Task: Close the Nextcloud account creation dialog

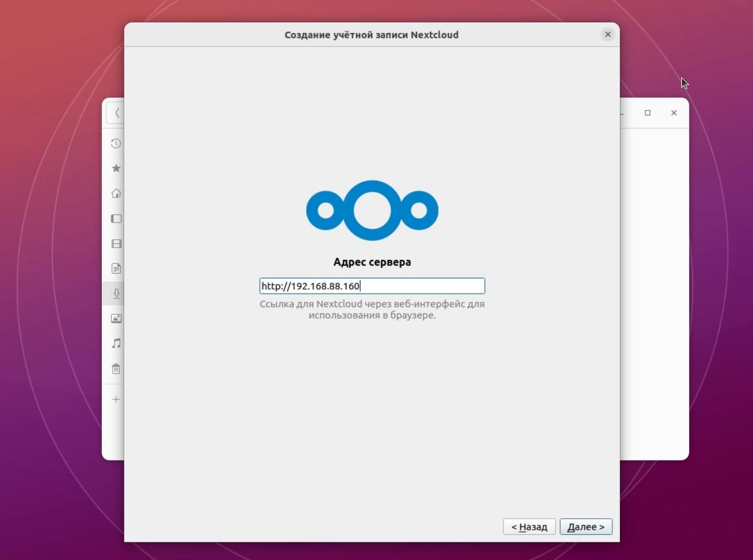Action: 608,34
